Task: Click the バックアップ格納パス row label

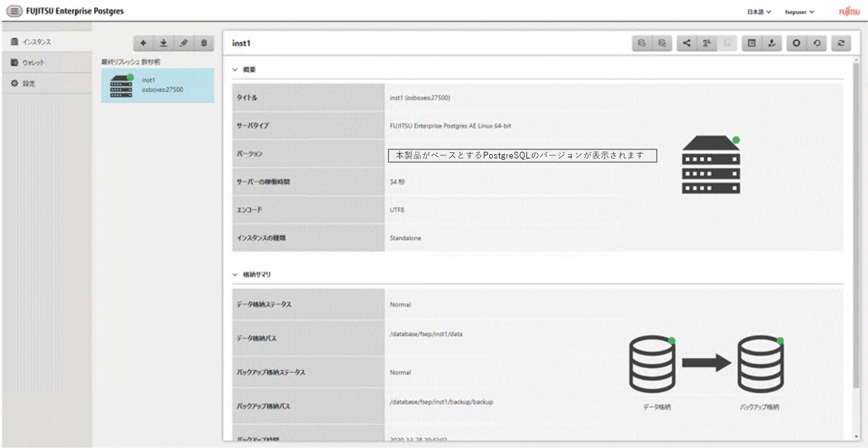Action: pyautogui.click(x=263, y=406)
